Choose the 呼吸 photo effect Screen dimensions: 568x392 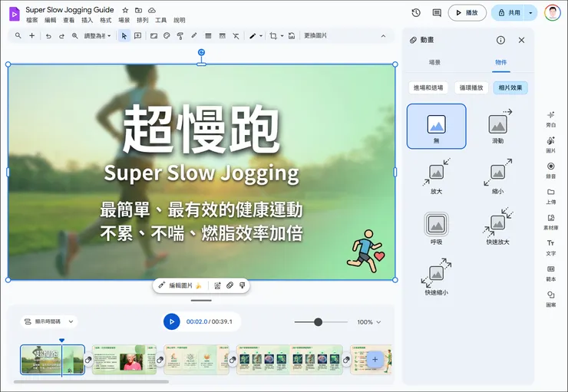pyautogui.click(x=436, y=228)
